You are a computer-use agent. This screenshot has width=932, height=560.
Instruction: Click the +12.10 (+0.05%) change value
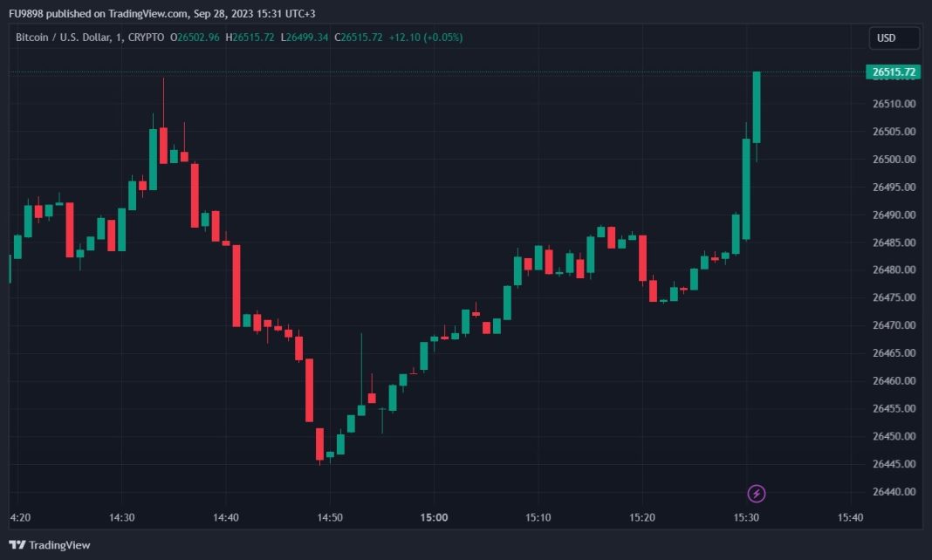click(x=426, y=38)
